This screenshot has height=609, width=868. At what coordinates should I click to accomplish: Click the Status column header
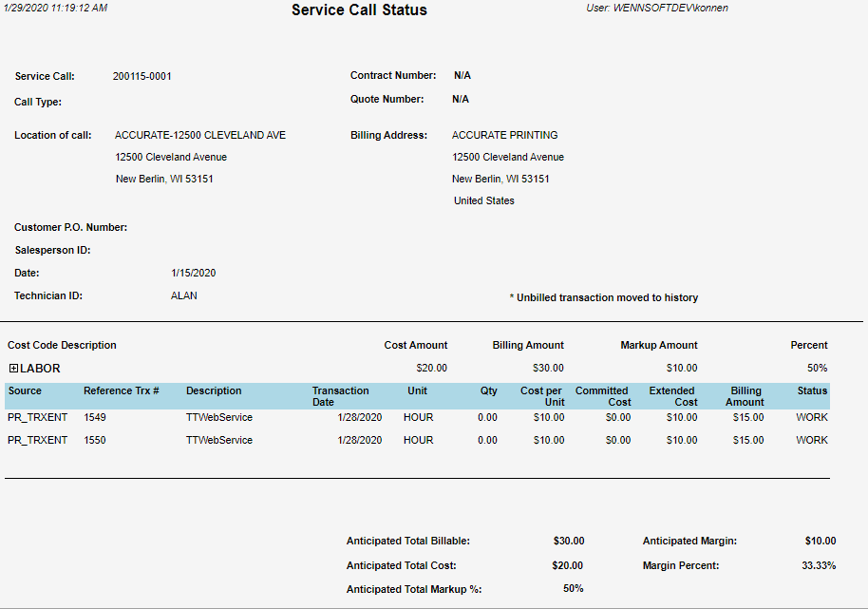coord(812,390)
